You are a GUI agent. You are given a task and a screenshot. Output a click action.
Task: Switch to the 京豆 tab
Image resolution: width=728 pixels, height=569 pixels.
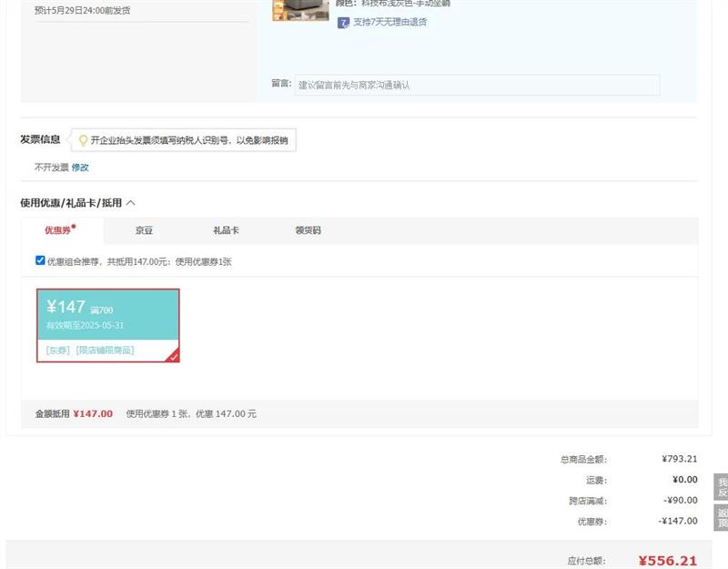[144, 230]
